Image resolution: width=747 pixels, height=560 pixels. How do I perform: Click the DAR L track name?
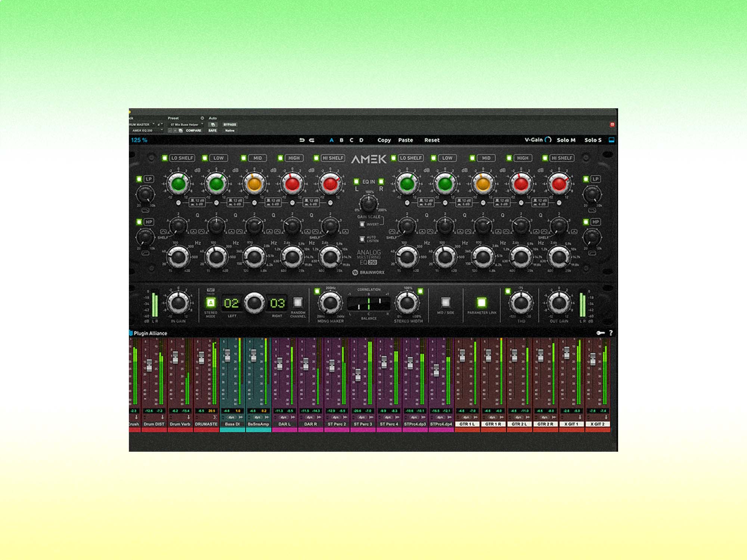pyautogui.click(x=284, y=424)
